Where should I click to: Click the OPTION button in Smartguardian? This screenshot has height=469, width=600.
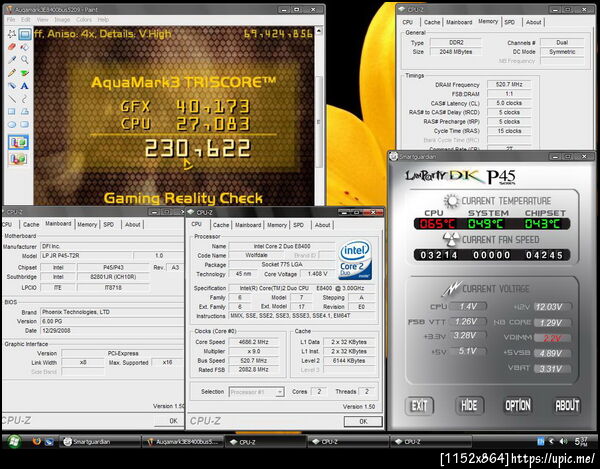[518, 405]
